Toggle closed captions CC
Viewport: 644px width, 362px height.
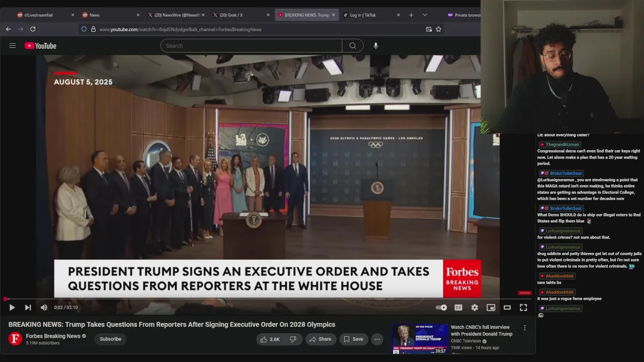pos(458,308)
